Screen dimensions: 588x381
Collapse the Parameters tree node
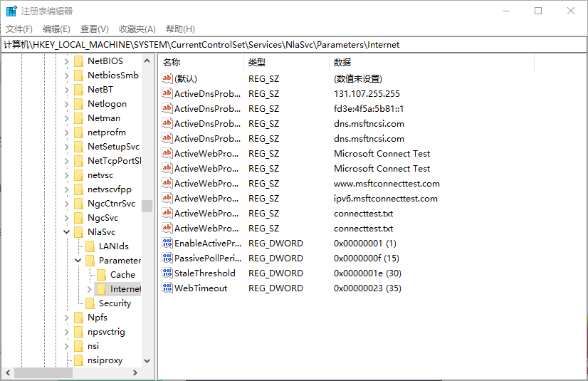coord(78,261)
